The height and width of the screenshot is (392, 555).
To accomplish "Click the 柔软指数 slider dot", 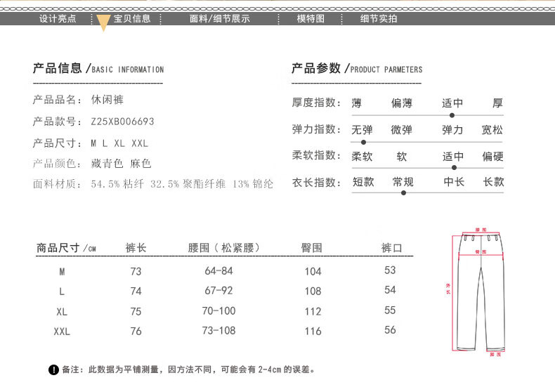I will [x=454, y=168].
